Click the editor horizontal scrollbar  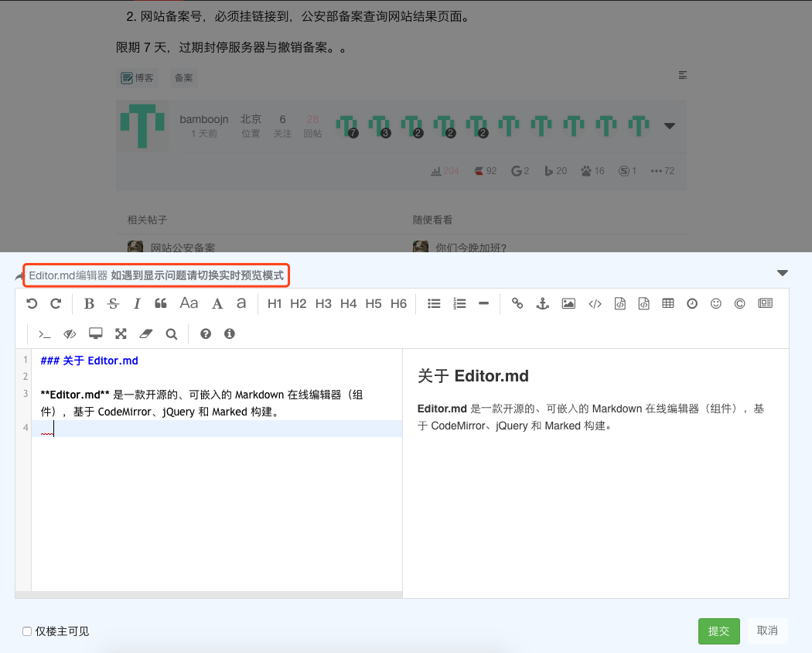[x=209, y=594]
